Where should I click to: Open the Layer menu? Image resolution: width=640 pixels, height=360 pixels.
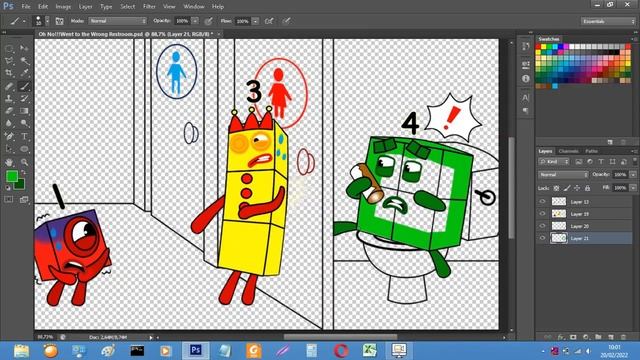(85, 7)
